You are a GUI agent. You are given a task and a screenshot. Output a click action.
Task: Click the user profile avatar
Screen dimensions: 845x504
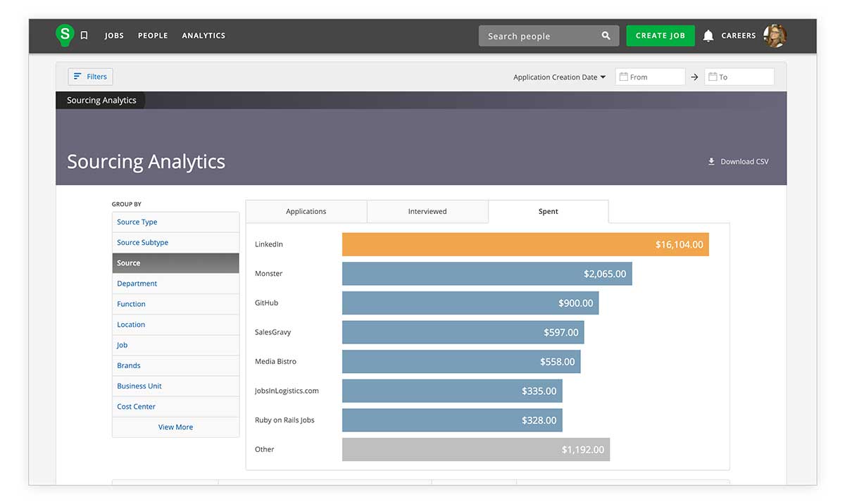775,36
